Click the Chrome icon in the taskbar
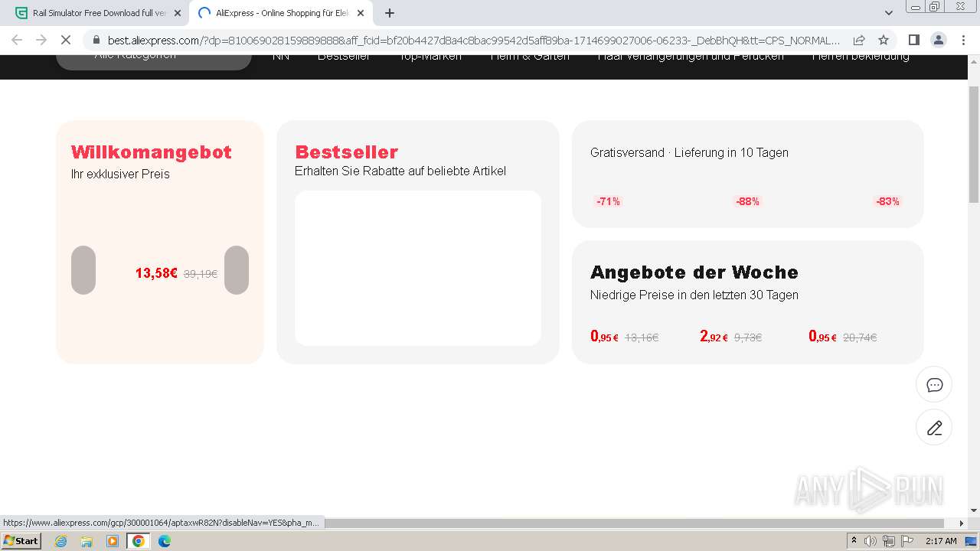This screenshot has height=551, width=980. pyautogui.click(x=138, y=541)
